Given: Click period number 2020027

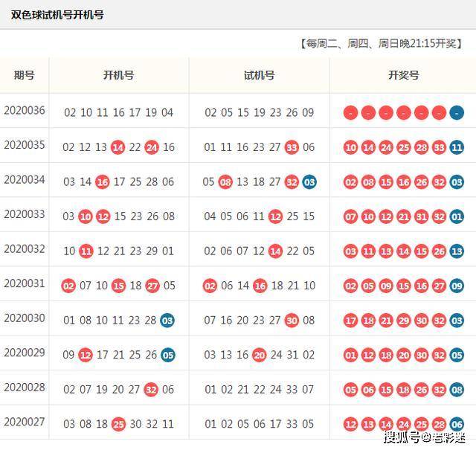Looking at the screenshot, I should coord(25,422).
